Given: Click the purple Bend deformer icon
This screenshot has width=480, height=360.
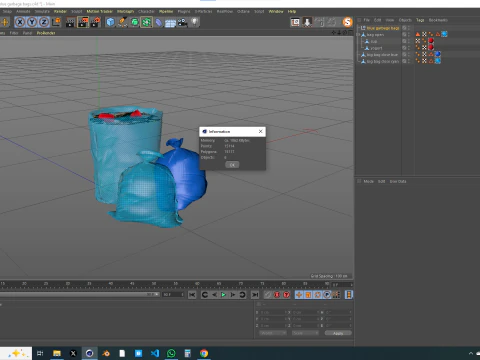Looking at the screenshot, I should (x=158, y=22).
